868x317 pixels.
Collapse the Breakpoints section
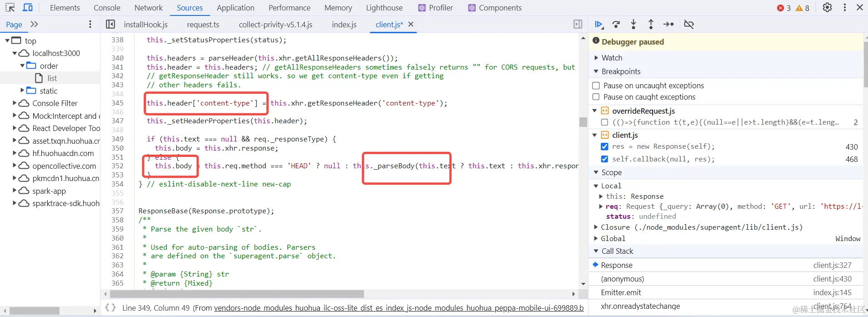click(x=596, y=71)
